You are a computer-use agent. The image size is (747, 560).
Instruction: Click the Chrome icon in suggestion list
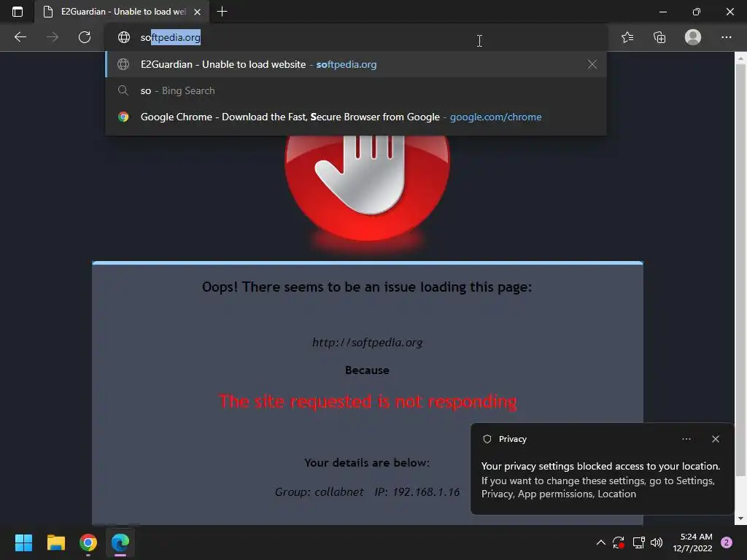point(123,117)
